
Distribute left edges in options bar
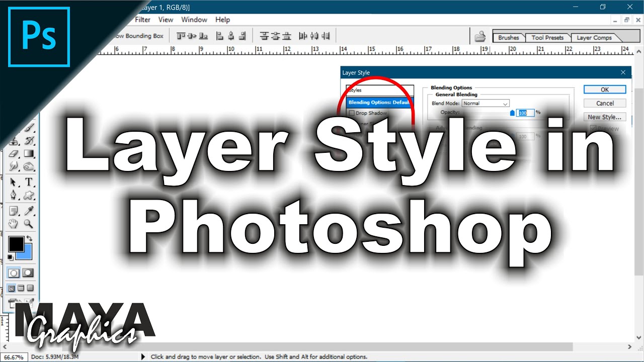pos(303,36)
